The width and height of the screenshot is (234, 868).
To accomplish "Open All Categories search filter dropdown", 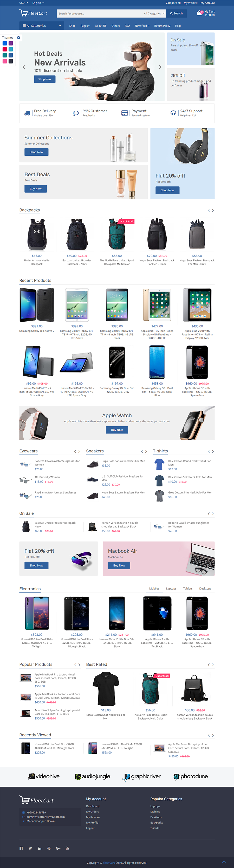I will click(x=154, y=13).
